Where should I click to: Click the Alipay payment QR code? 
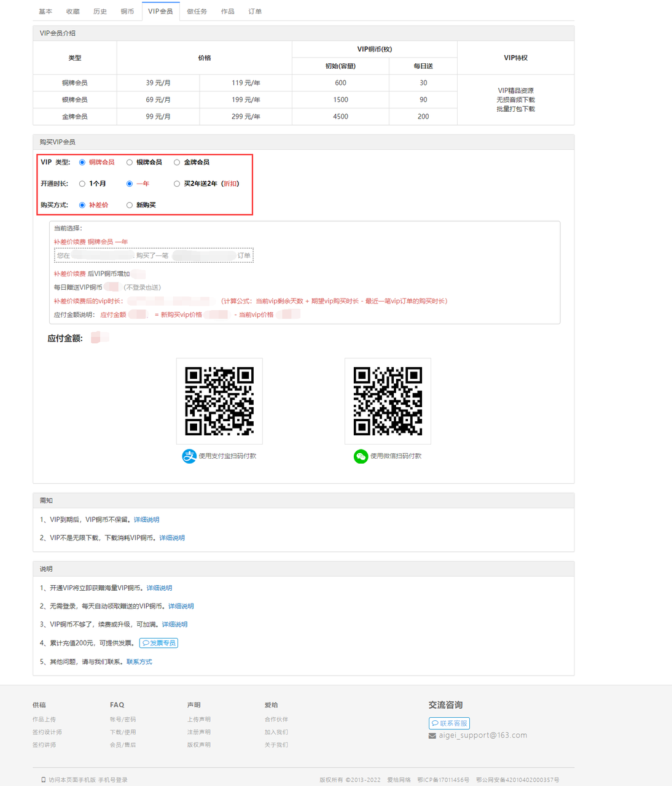(219, 402)
